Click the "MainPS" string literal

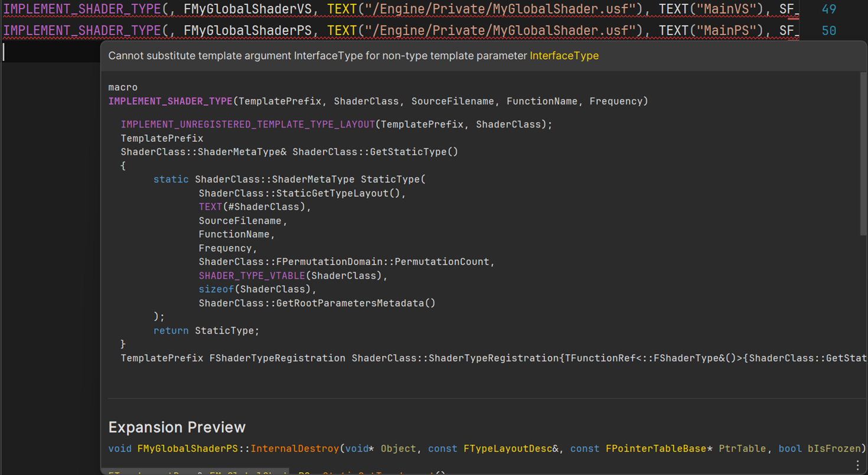pos(725,30)
